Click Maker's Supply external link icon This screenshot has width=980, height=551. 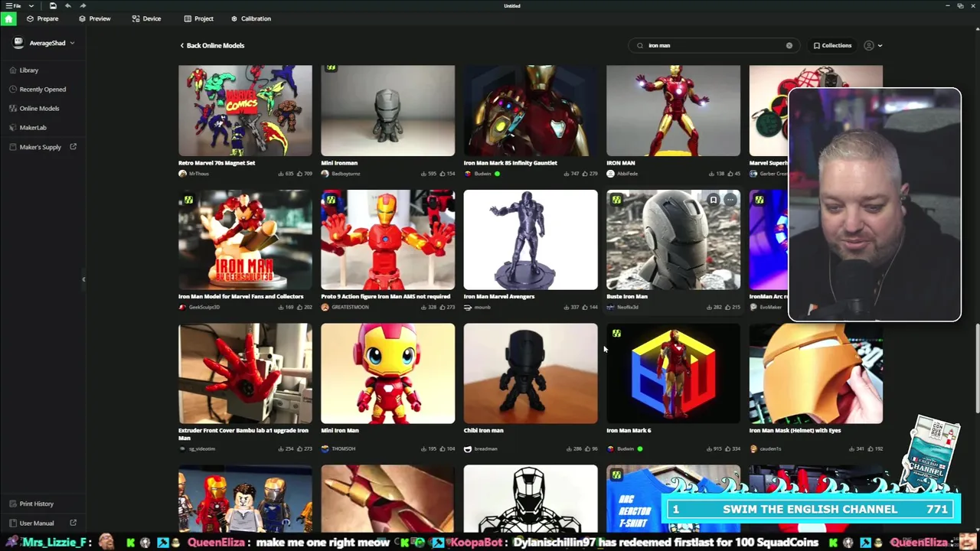tap(73, 147)
